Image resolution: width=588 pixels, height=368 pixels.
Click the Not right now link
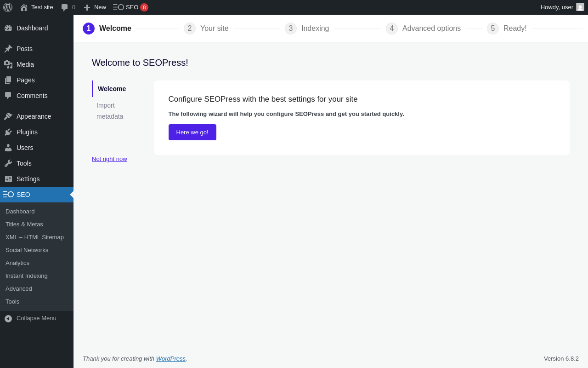[x=109, y=159]
